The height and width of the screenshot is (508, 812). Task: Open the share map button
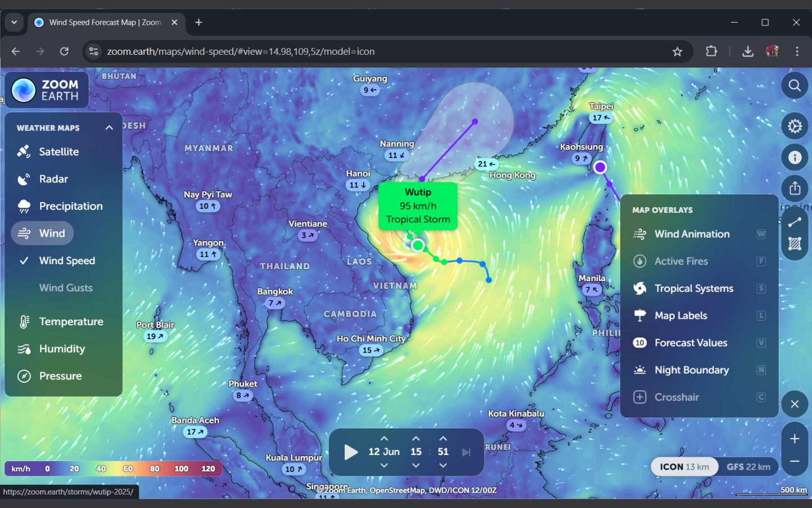point(795,189)
